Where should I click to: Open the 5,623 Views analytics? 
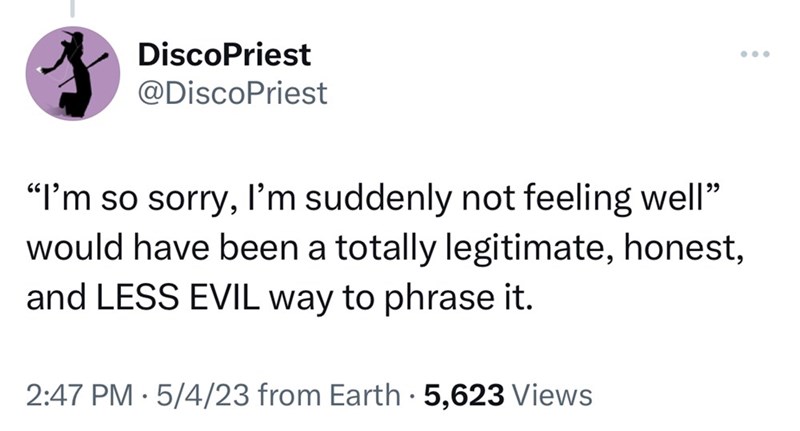pyautogui.click(x=508, y=395)
